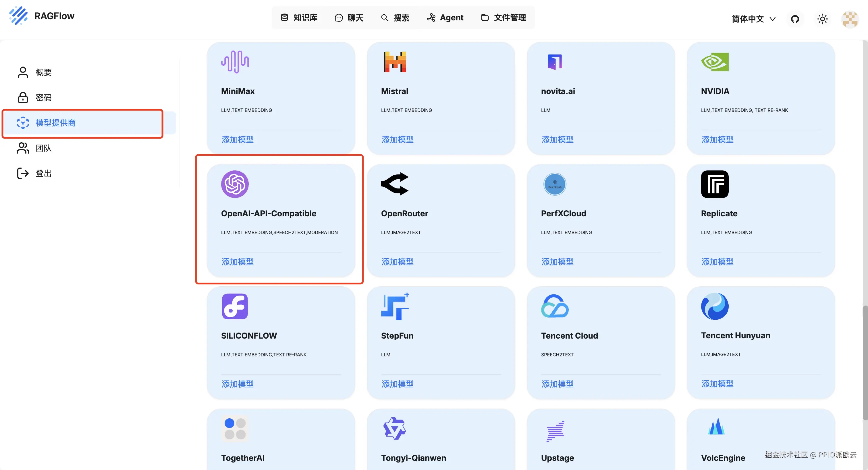Click the Tencent Hunyuan logo icon
The width and height of the screenshot is (868, 470).
[715, 306]
